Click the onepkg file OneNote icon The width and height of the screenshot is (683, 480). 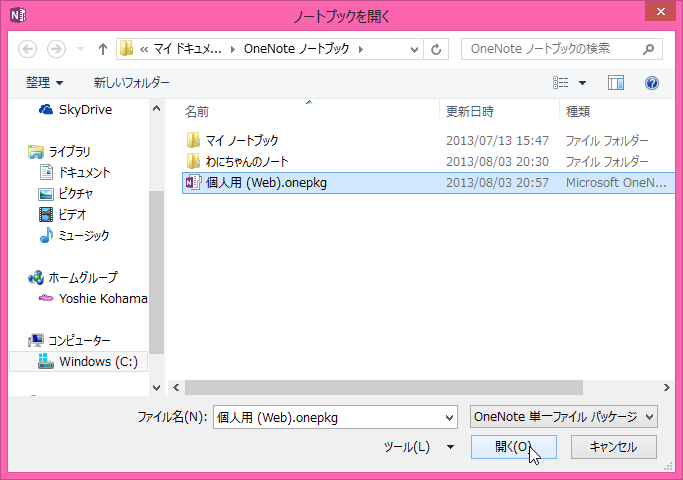coord(193,183)
